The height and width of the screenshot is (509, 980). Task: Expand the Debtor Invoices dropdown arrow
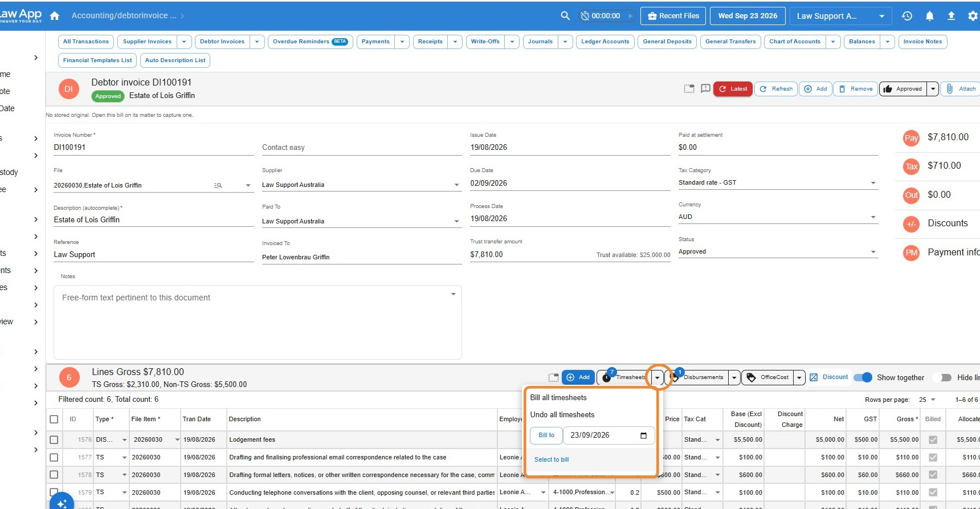click(x=257, y=42)
